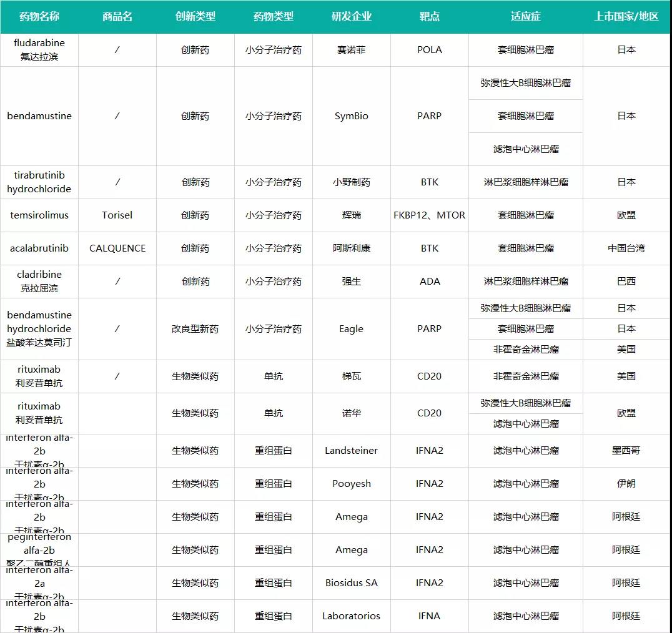672x633 pixels.
Task: Select the interferon alfa-2a drug cell
Action: (x=39, y=583)
